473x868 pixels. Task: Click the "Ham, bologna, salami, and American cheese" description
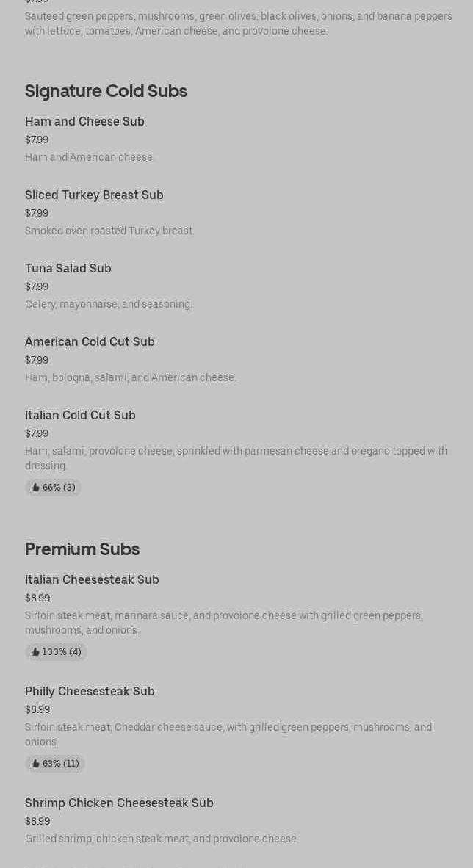130,377
